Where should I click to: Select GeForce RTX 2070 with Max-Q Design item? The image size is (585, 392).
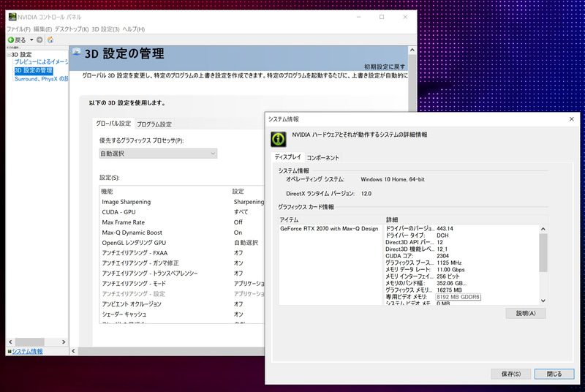pyautogui.click(x=330, y=229)
